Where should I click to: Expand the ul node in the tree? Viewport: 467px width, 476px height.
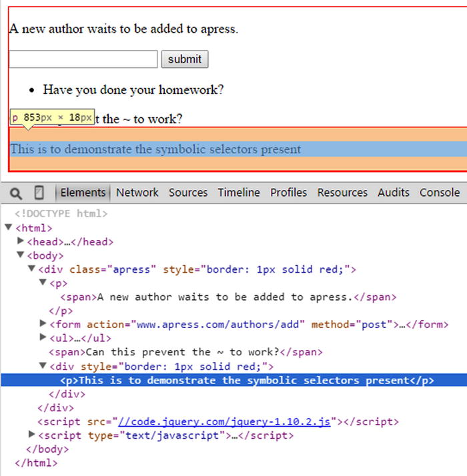pos(43,337)
